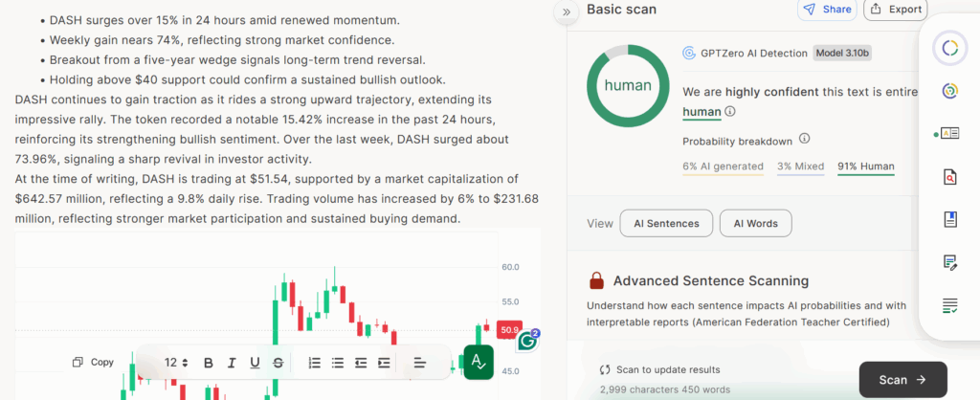Open the text alignment options
This screenshot has height=400, width=980.
(419, 363)
